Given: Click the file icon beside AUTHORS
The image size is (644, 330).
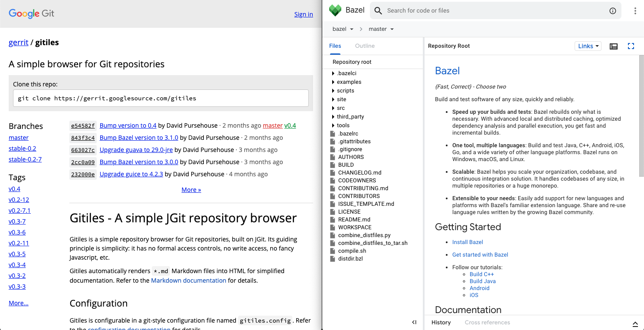Looking at the screenshot, I should click(x=333, y=157).
